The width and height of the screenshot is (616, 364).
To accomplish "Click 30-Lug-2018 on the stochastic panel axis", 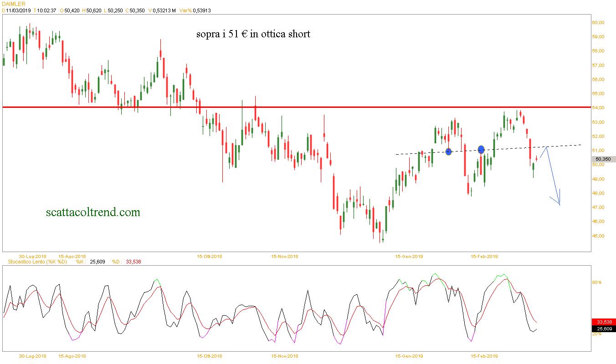I will pos(32,356).
